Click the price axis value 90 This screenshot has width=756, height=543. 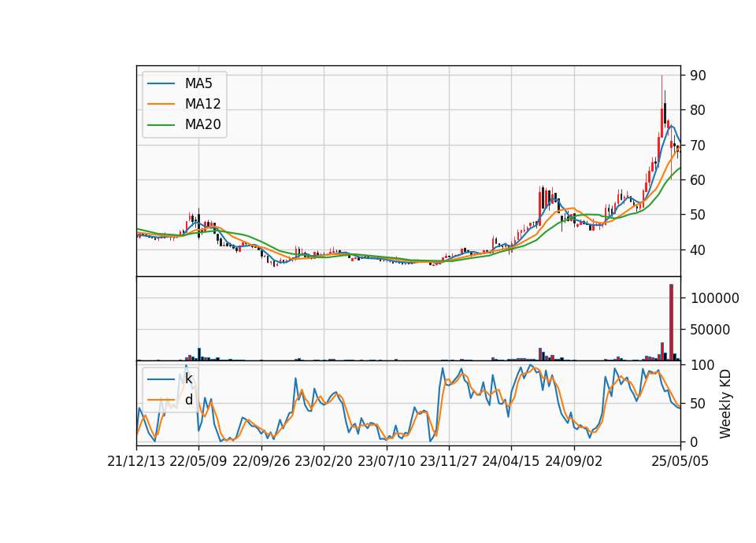click(699, 76)
